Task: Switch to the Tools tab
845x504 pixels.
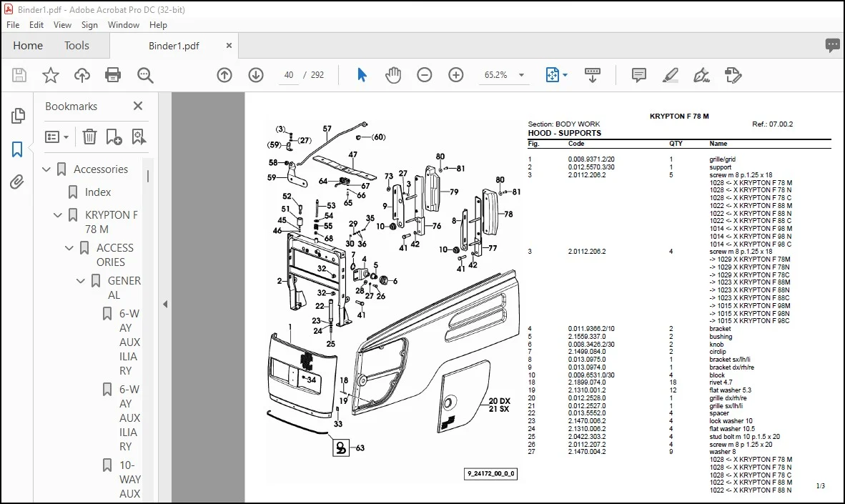Action: [76, 46]
